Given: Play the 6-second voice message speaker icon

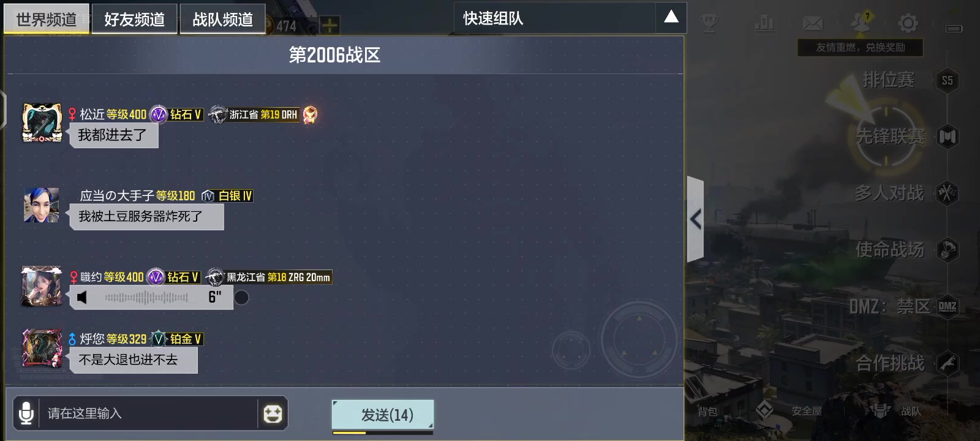Looking at the screenshot, I should tap(82, 298).
